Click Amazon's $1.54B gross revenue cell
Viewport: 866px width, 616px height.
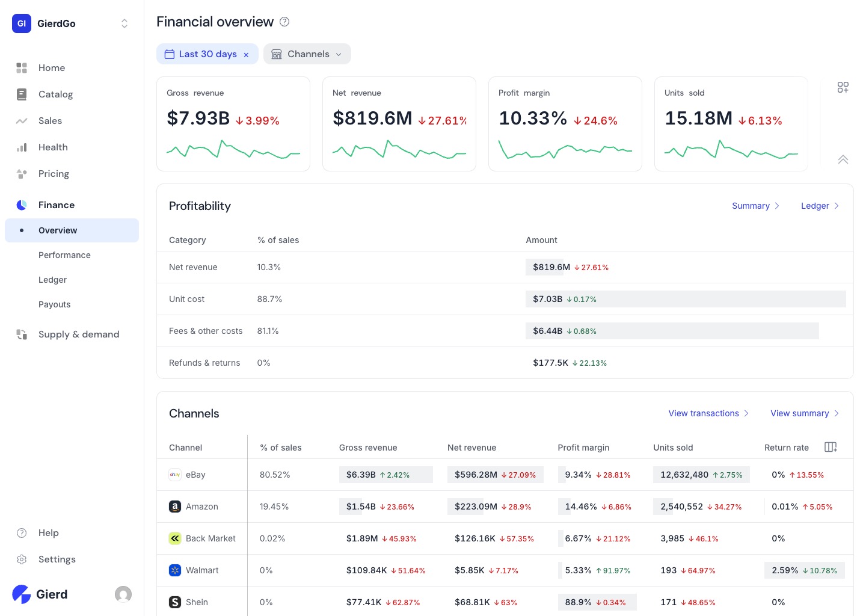(380, 507)
